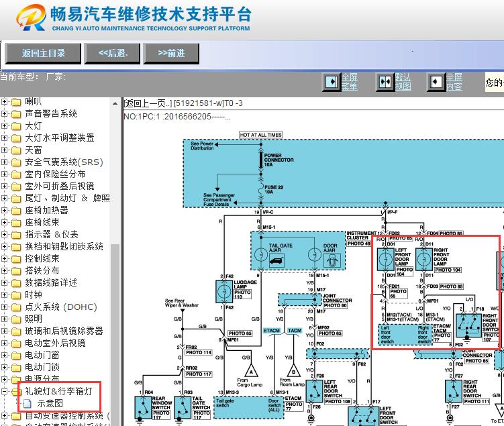Click the LEFT FRONT DOOR LAMP symbol

tap(385, 259)
